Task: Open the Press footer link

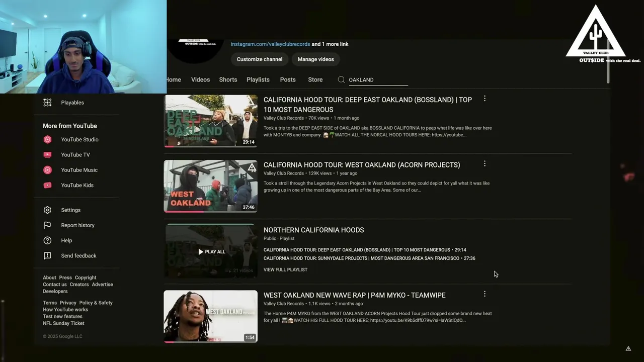Action: click(x=65, y=278)
